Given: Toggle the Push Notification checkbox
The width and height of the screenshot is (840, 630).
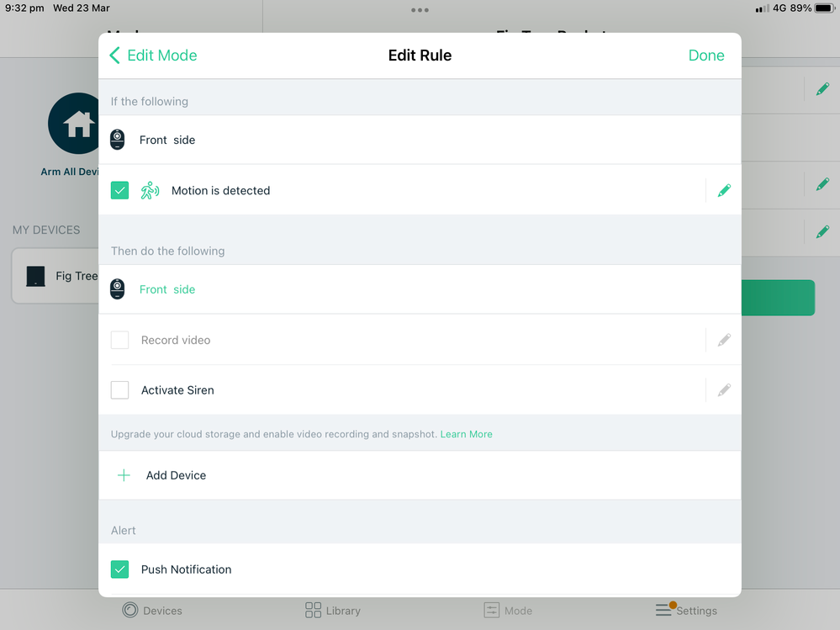Looking at the screenshot, I should click(x=119, y=569).
